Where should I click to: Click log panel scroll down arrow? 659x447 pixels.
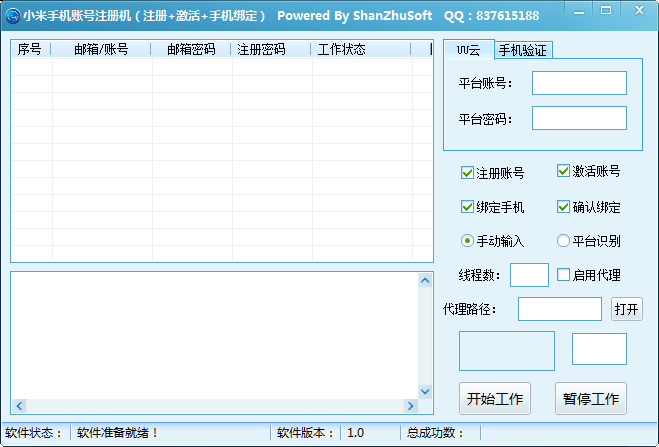[x=425, y=392]
